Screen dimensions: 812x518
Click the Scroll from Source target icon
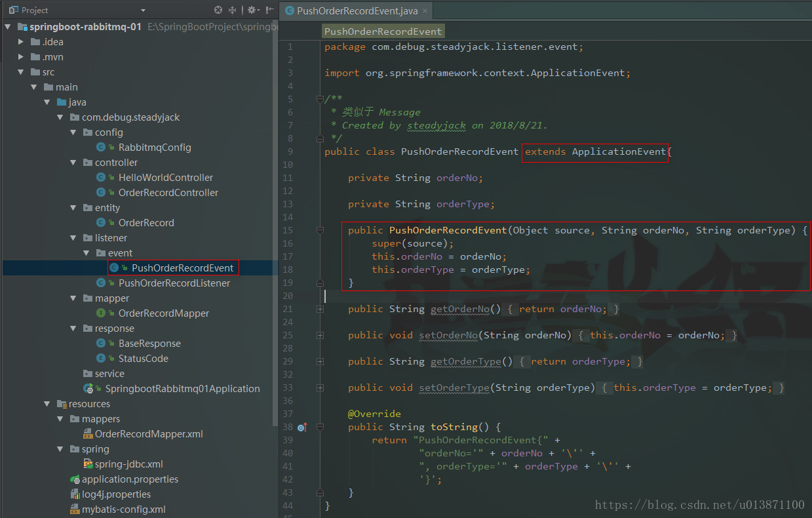[x=218, y=10]
